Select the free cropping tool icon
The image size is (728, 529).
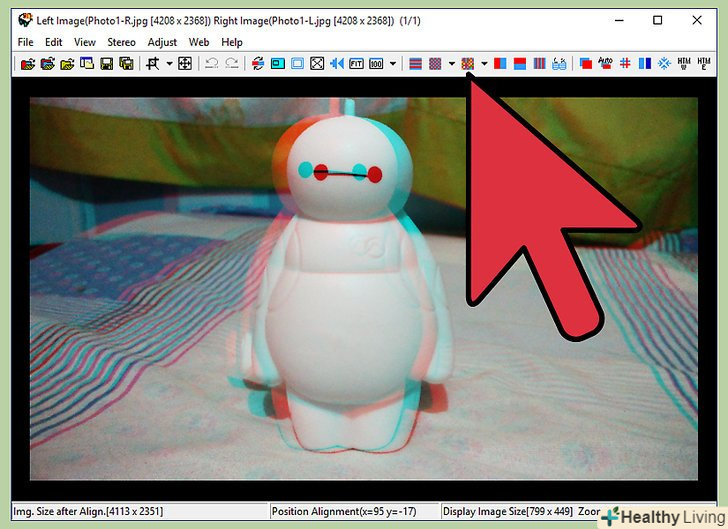(185, 63)
